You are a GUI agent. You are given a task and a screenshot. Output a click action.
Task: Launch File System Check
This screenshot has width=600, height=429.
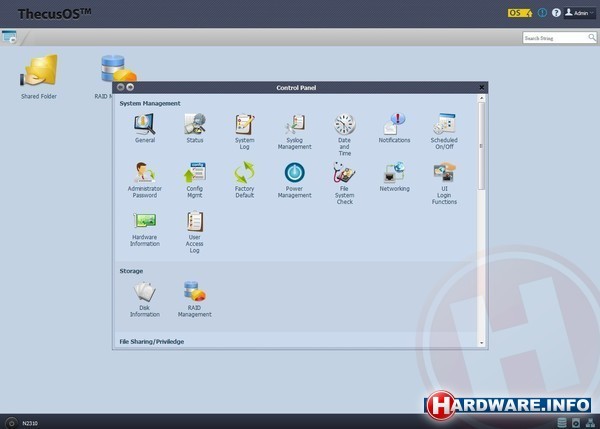tap(344, 183)
